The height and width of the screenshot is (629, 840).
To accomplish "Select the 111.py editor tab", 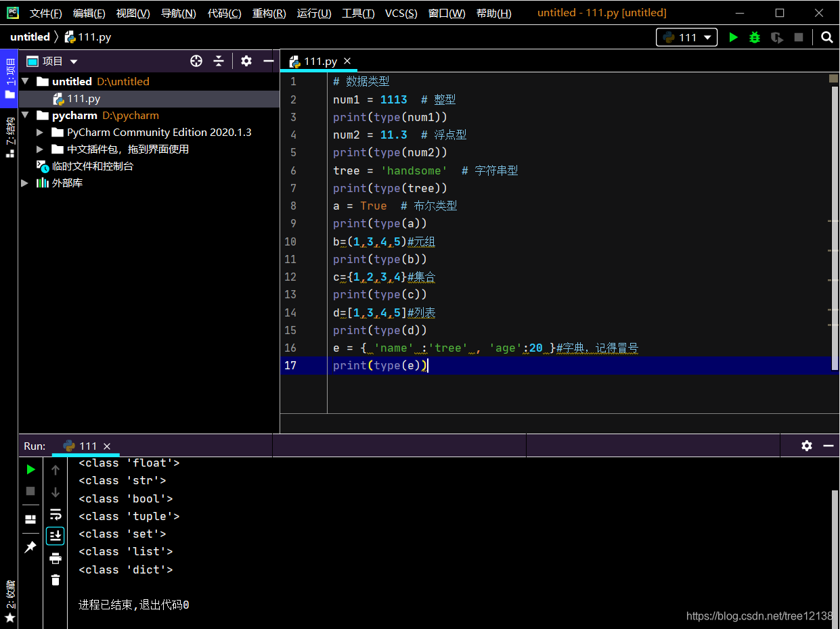I will pos(320,61).
